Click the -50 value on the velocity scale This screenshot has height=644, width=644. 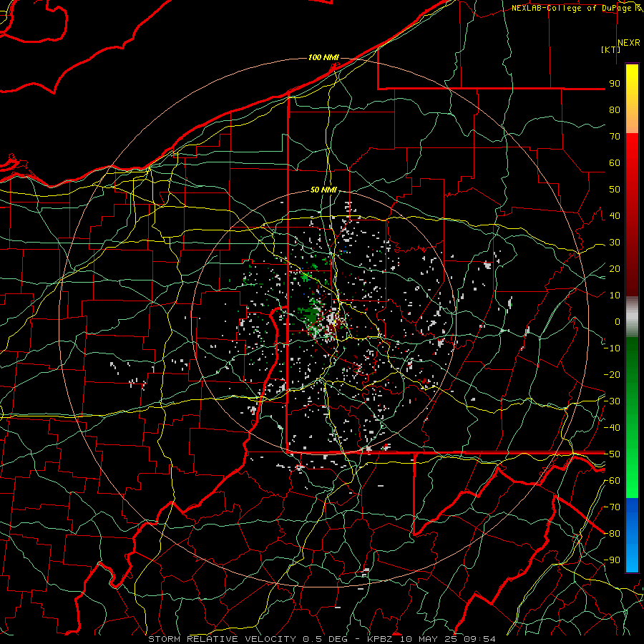tap(612, 454)
